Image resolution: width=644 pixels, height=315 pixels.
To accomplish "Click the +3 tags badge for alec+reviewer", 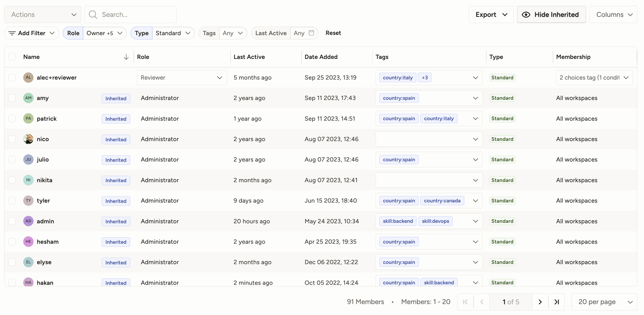I will coord(424,77).
